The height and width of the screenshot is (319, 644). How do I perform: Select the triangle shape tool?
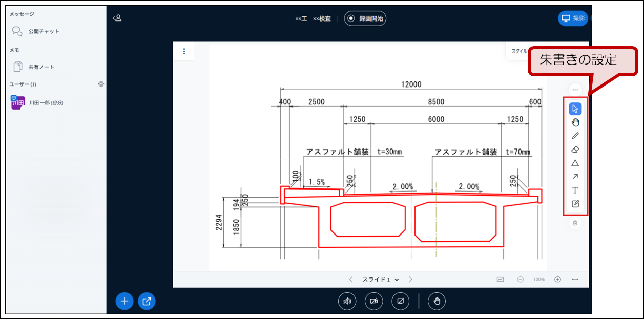pos(575,163)
